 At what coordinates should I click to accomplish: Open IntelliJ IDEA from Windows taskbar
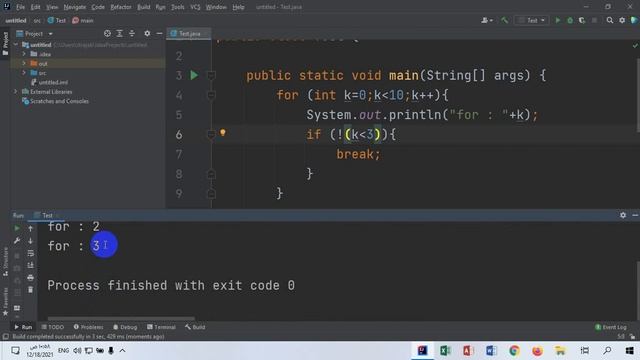[x=422, y=350]
